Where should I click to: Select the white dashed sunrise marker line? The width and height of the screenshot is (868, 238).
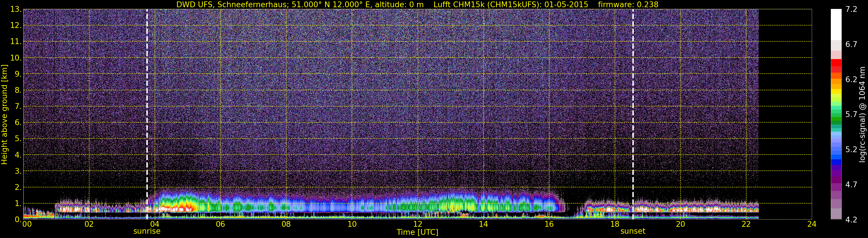pos(147,114)
